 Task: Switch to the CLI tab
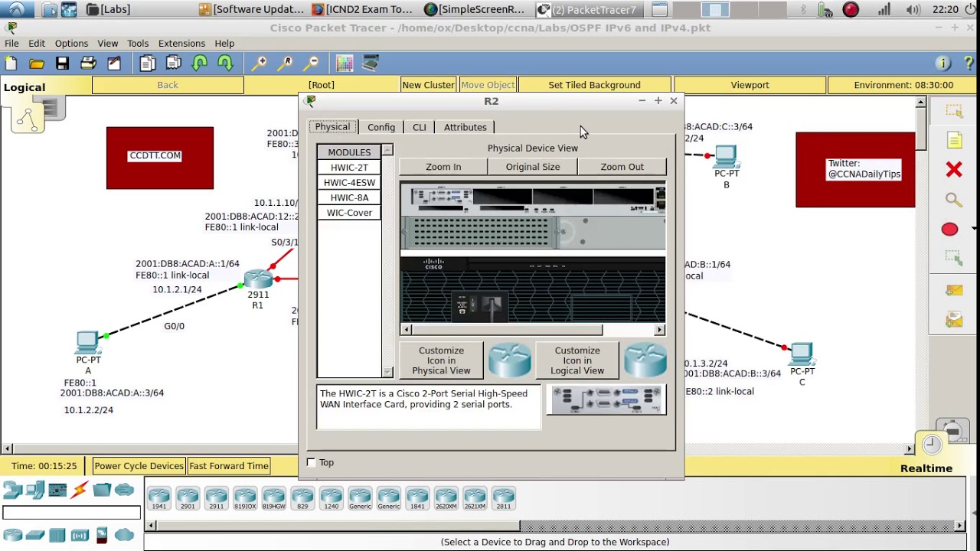(420, 127)
